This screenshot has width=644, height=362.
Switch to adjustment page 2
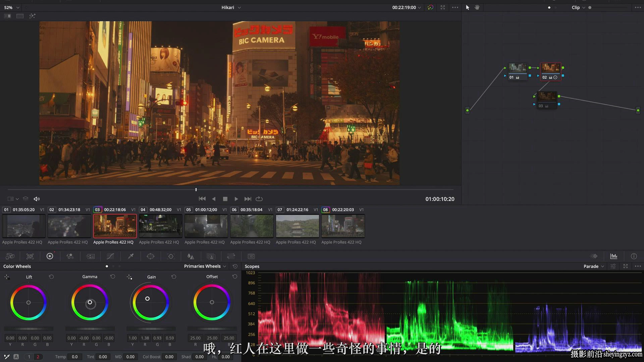[x=38, y=357]
